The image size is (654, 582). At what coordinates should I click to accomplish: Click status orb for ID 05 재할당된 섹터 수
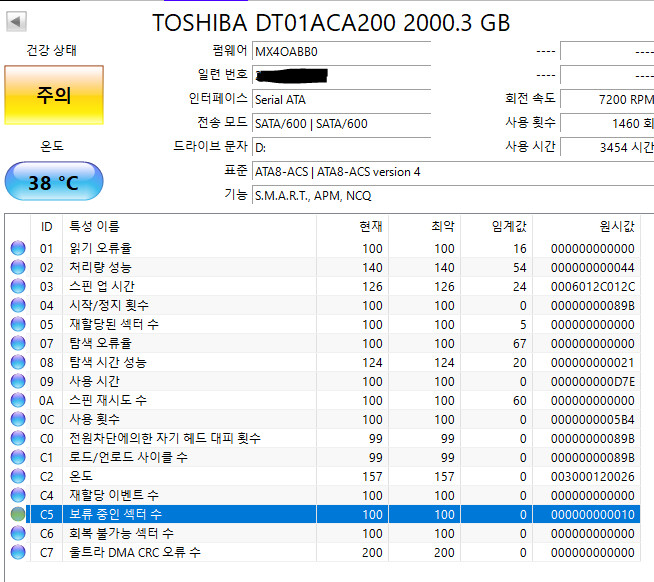(18, 324)
